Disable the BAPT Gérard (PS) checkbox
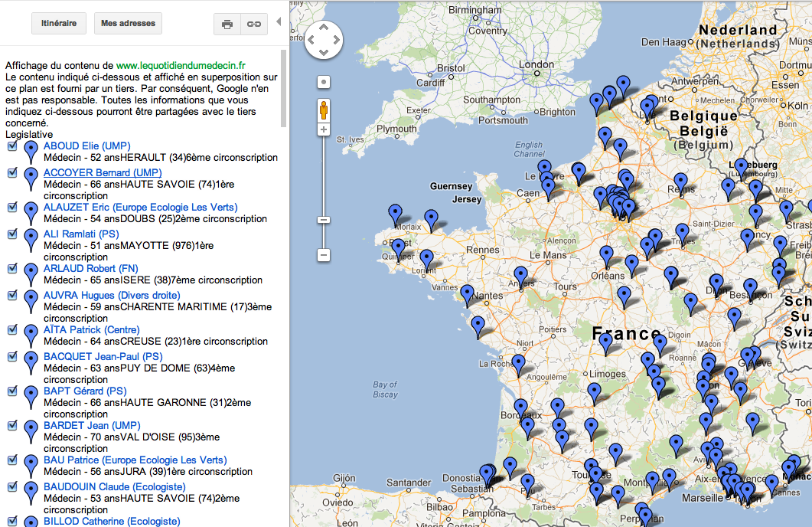This screenshot has width=812, height=527. coord(11,391)
